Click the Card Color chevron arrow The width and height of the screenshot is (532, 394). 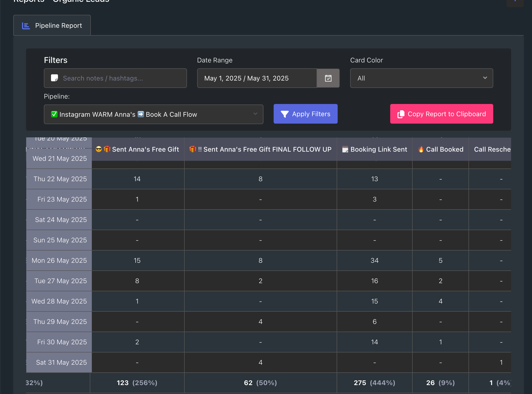pos(485,78)
